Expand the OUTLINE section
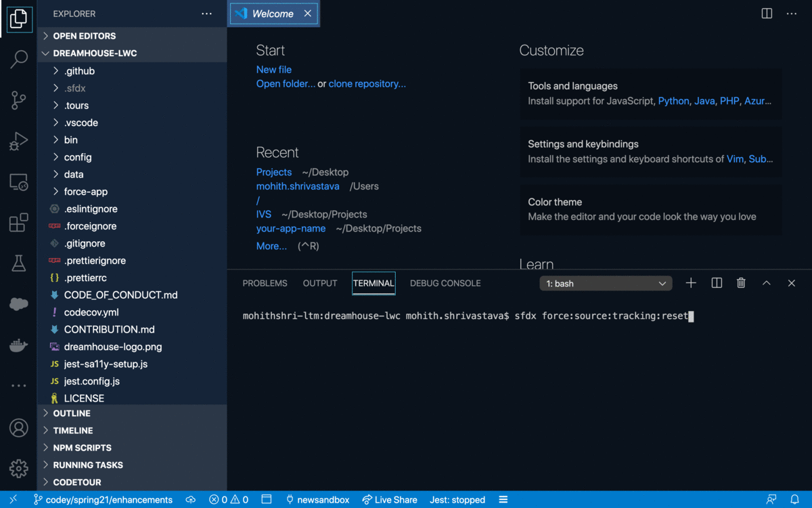 click(x=132, y=413)
